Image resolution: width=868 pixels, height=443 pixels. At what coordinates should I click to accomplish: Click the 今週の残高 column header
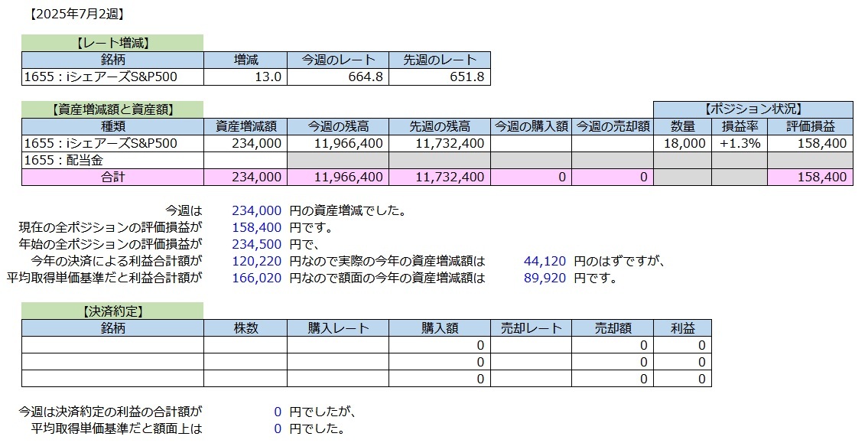click(338, 127)
